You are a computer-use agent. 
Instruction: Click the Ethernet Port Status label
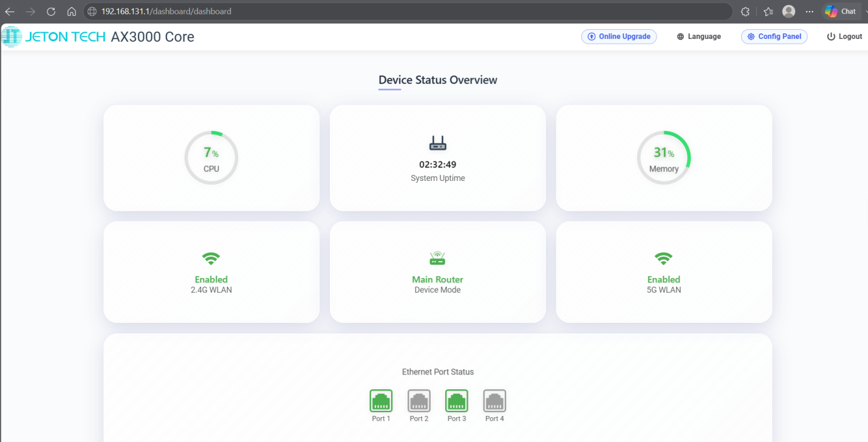coord(438,372)
